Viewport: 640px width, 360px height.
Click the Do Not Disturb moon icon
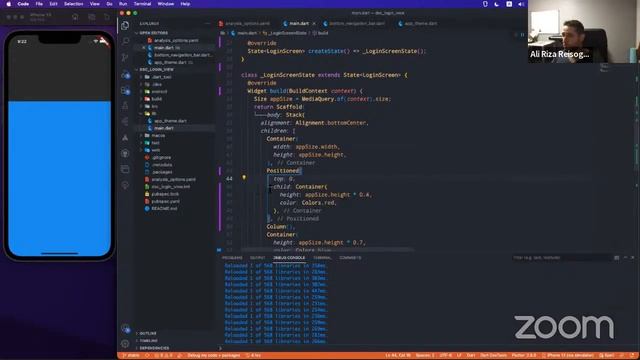[497, 4]
